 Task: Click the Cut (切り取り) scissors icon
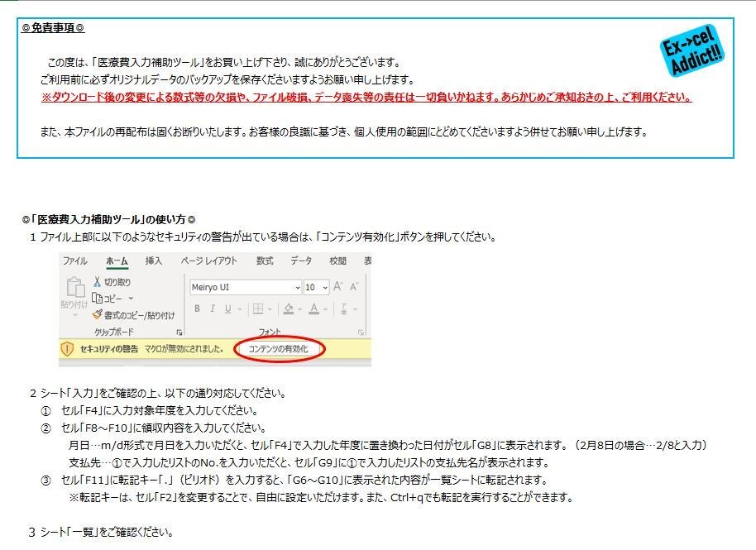[98, 281]
